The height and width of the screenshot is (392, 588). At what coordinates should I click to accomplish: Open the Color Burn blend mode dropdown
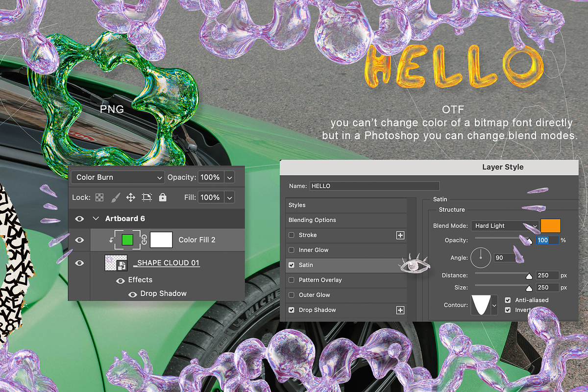pyautogui.click(x=118, y=177)
